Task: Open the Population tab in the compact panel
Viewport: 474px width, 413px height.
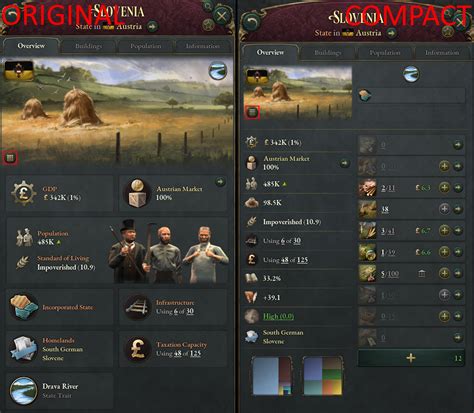Action: [x=385, y=53]
